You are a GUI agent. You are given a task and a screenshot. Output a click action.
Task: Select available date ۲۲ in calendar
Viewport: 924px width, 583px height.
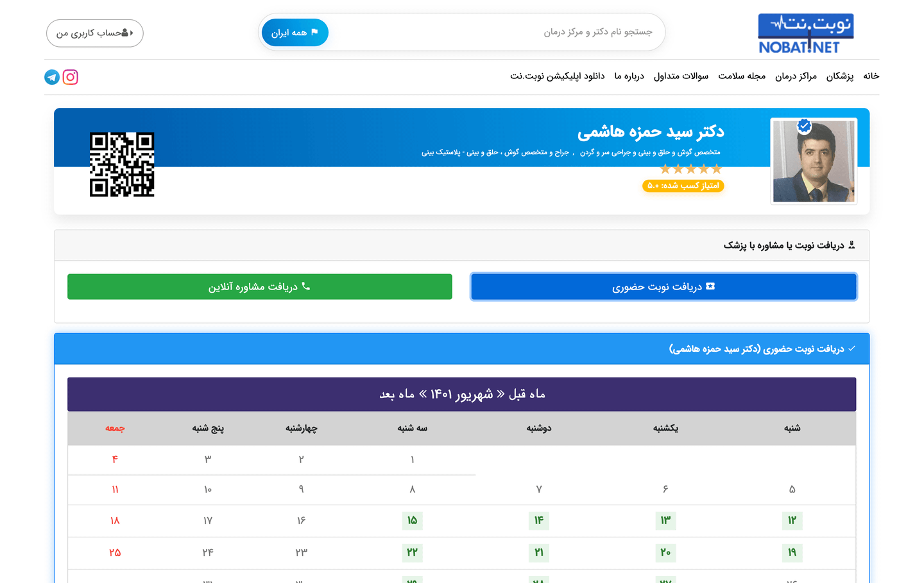412,553
